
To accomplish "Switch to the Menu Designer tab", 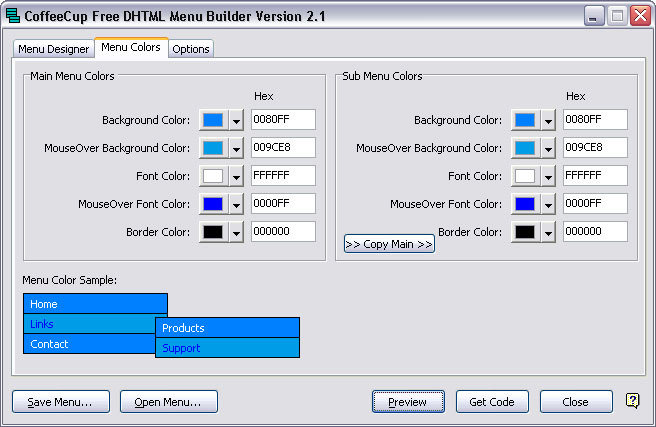I will pyautogui.click(x=54, y=49).
